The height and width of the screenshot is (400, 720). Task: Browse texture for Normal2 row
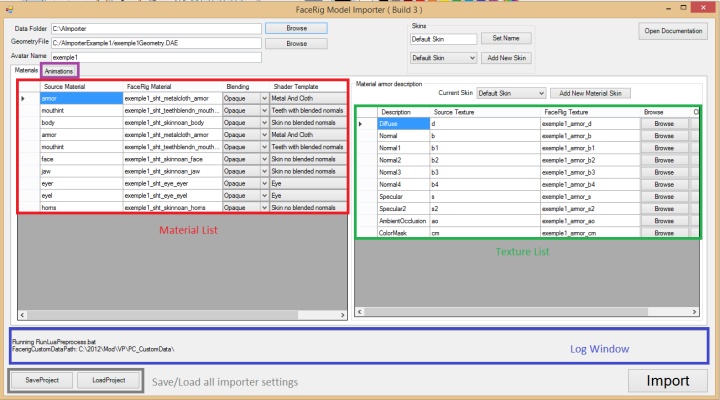(x=664, y=160)
